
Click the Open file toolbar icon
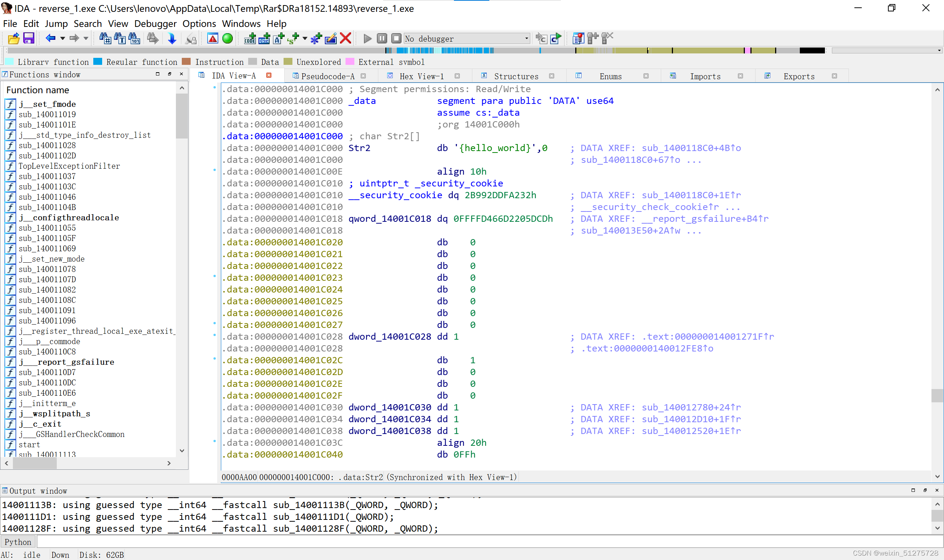[14, 38]
